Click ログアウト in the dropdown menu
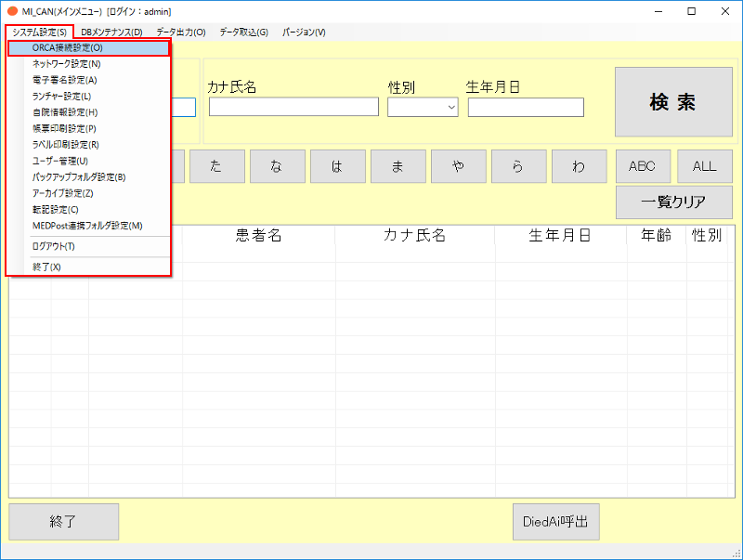The height and width of the screenshot is (560, 743). [x=53, y=246]
